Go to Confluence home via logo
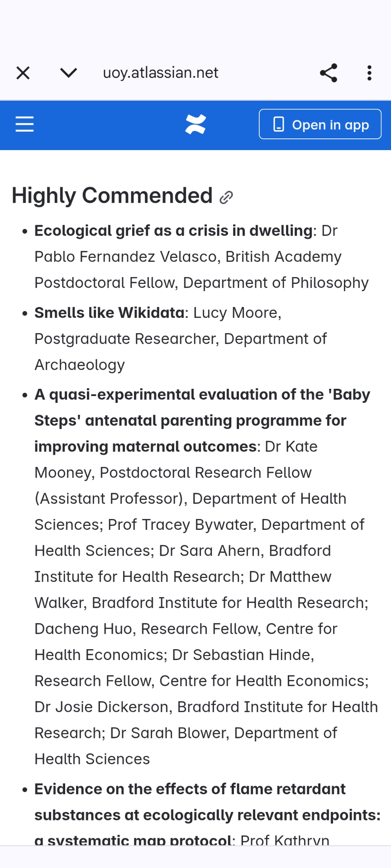 tap(195, 124)
